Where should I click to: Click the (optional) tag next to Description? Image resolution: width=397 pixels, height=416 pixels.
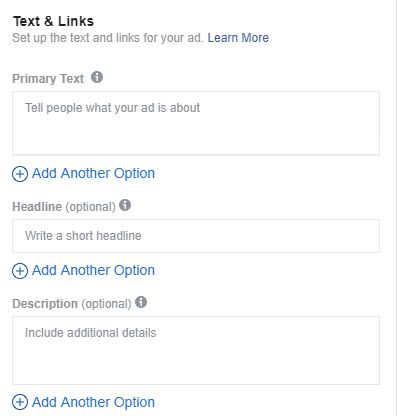pyautogui.click(x=106, y=304)
